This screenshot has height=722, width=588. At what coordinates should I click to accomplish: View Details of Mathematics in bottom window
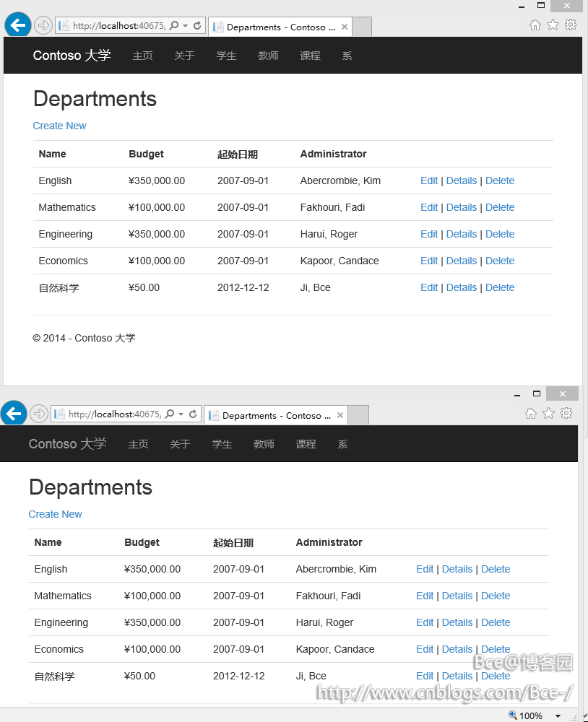click(x=457, y=596)
